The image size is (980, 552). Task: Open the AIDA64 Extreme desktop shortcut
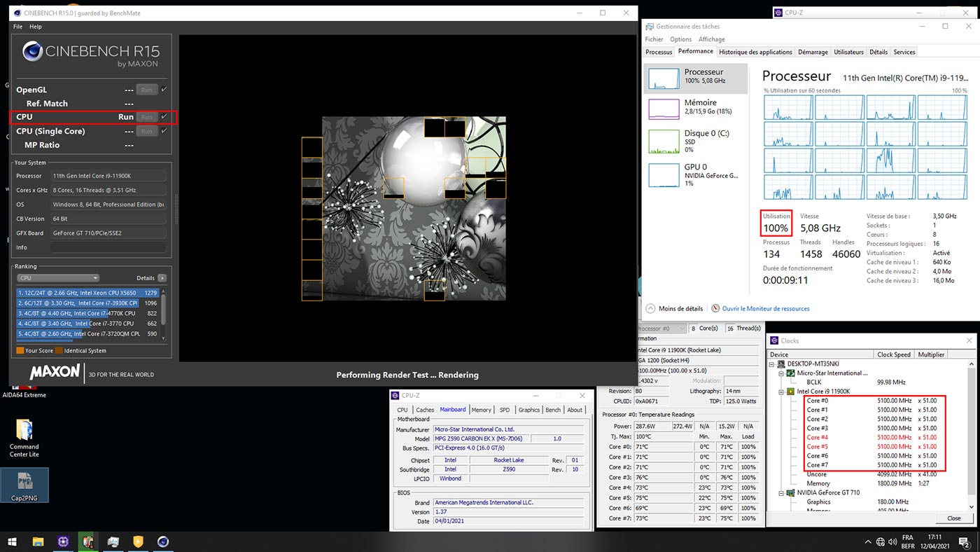pos(24,392)
